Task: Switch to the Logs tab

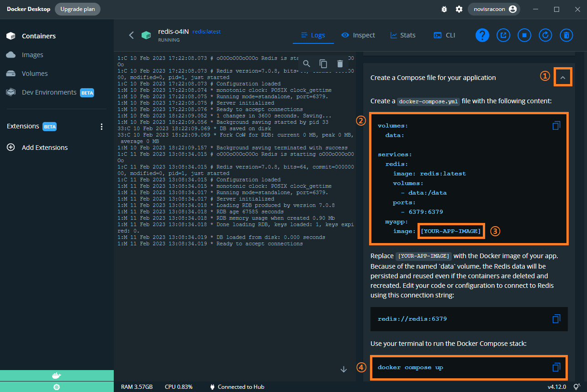Action: click(x=313, y=35)
